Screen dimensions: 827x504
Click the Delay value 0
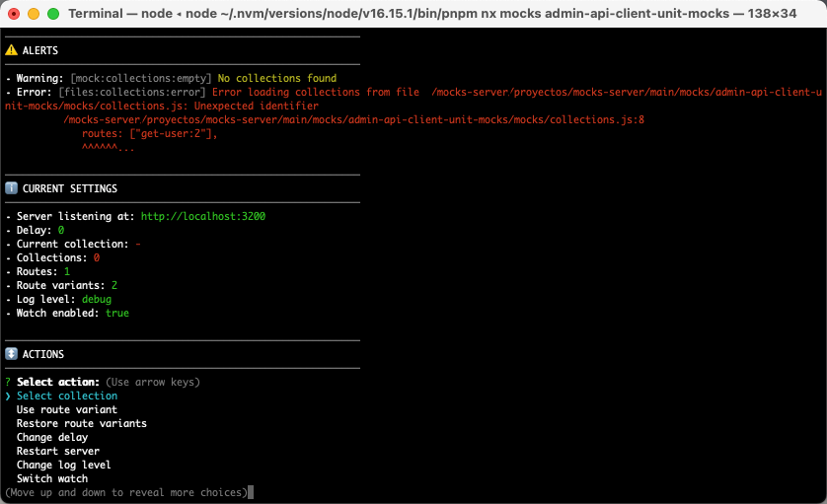[x=61, y=230]
